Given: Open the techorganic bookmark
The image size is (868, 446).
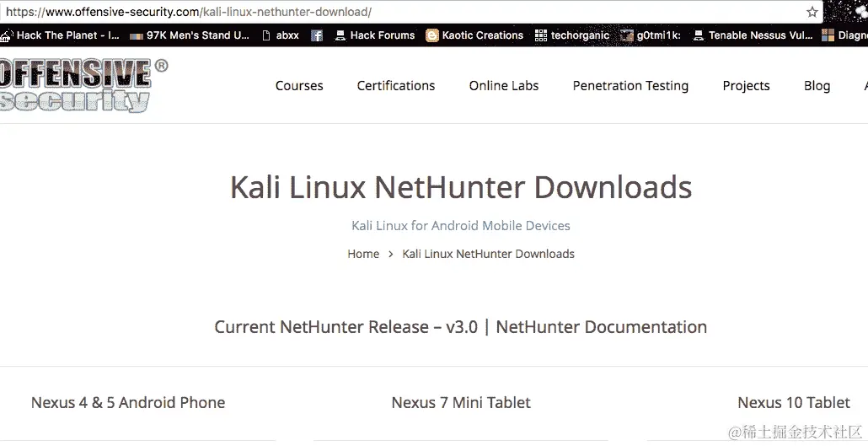Looking at the screenshot, I should point(572,35).
